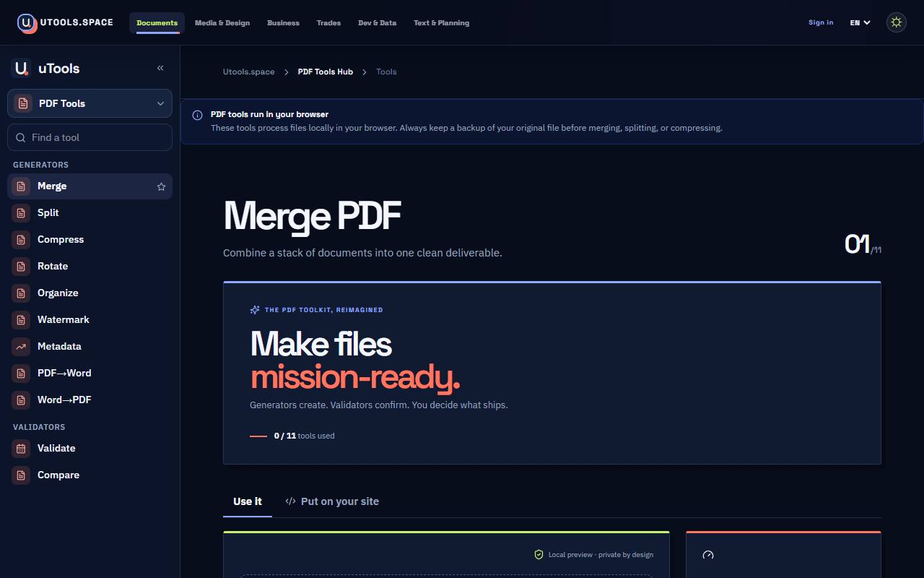Click the Organize tool icon

click(21, 293)
